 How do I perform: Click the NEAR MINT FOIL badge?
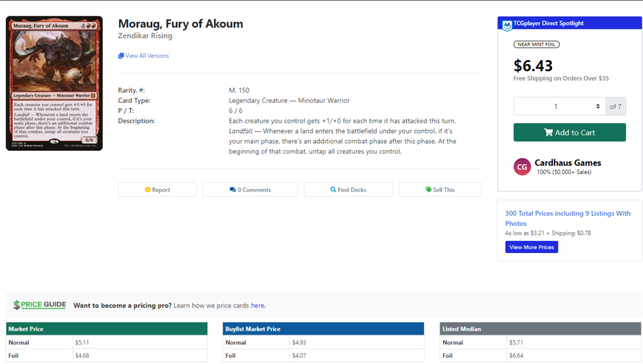pos(536,45)
